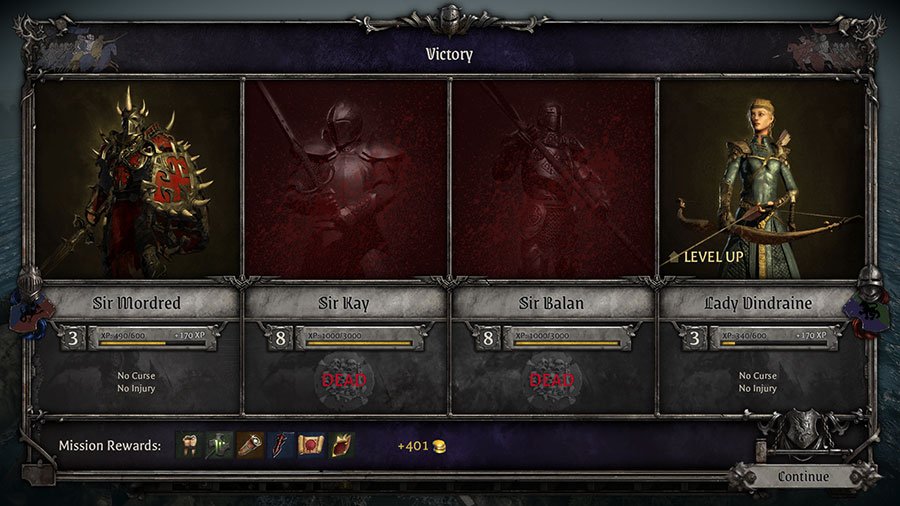The width and height of the screenshot is (900, 506).
Task: Click the quiver reward item icon
Action: (250, 445)
